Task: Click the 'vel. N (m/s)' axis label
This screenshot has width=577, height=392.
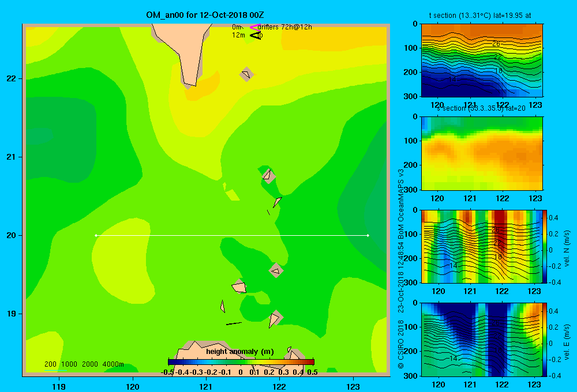Action: [x=567, y=248]
